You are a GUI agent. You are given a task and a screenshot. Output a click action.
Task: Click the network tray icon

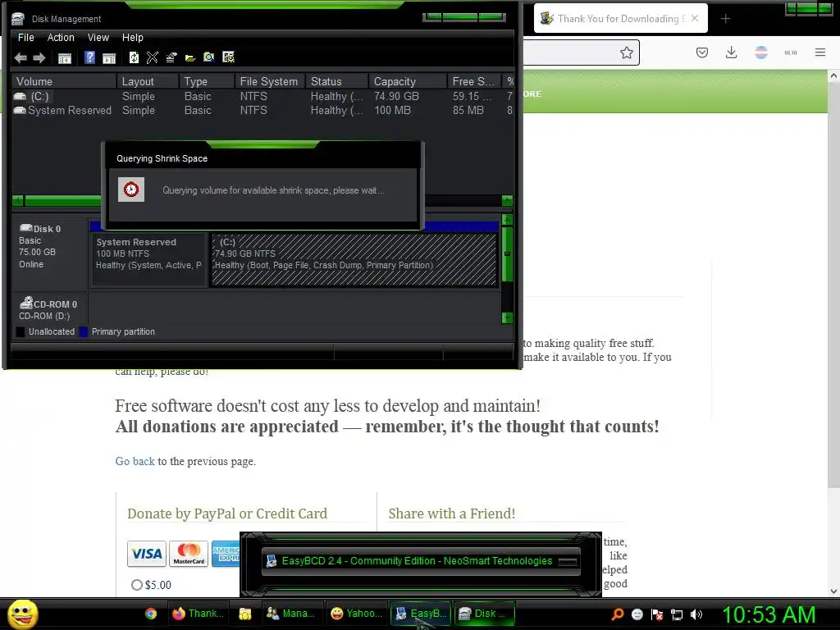click(677, 614)
